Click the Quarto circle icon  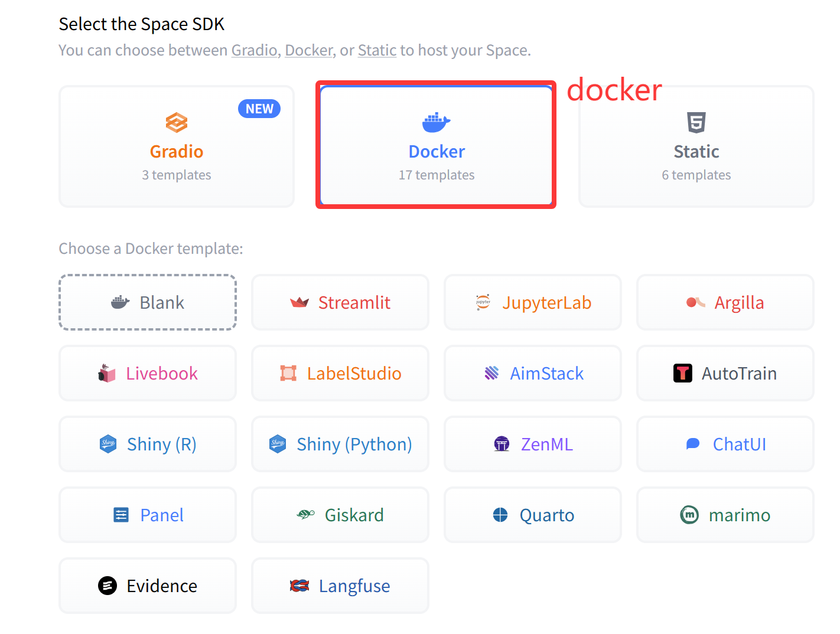(500, 515)
